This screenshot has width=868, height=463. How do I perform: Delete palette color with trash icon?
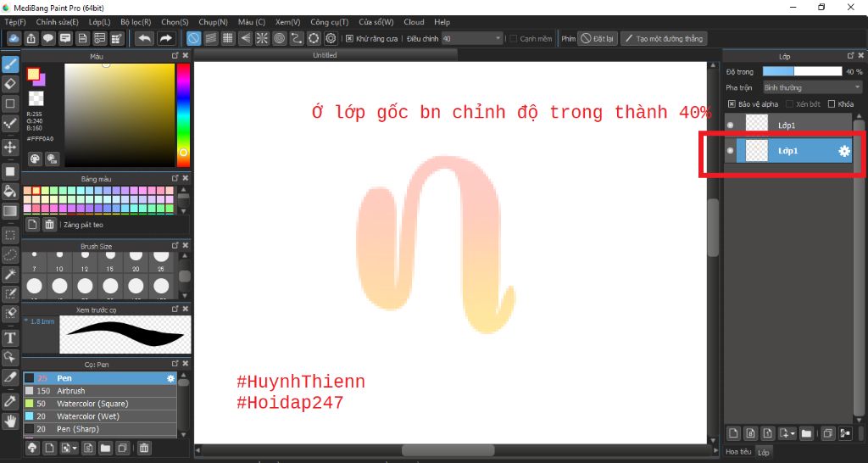tap(50, 225)
